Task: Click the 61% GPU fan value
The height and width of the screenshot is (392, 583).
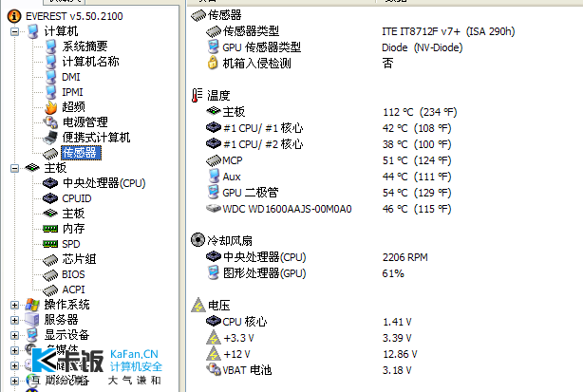Action: [393, 273]
